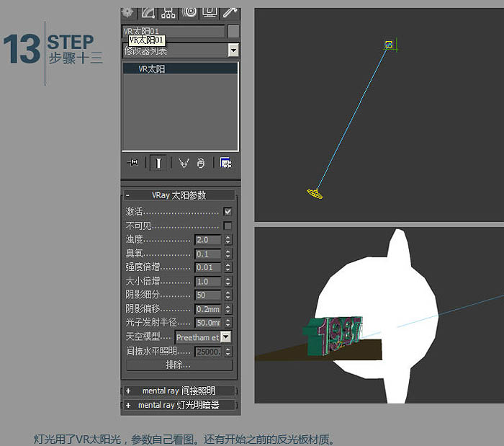Click the Pin Stack icon
The height and width of the screenshot is (446, 504).
[x=132, y=163]
